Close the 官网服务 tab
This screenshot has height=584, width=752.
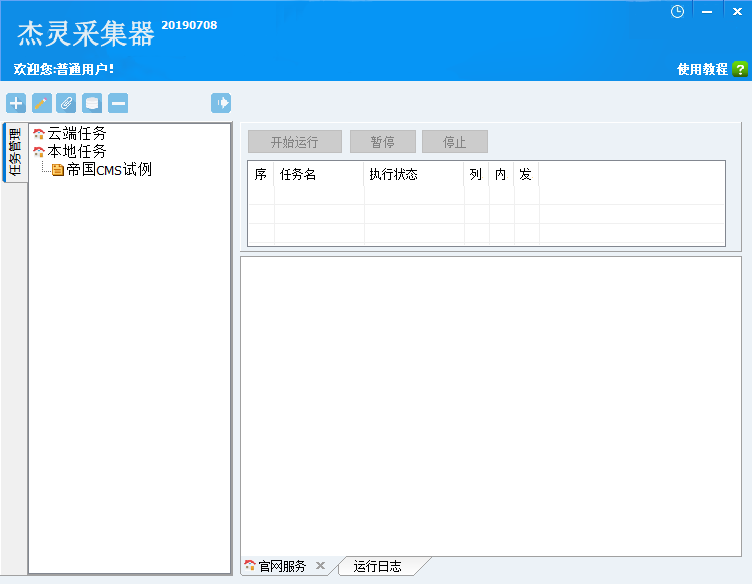click(320, 566)
